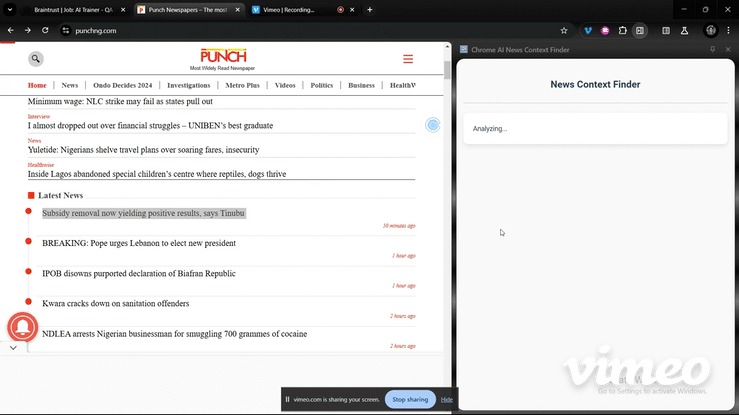Open the red hamburger menu on Punch
The width and height of the screenshot is (739, 415).
pyautogui.click(x=408, y=59)
